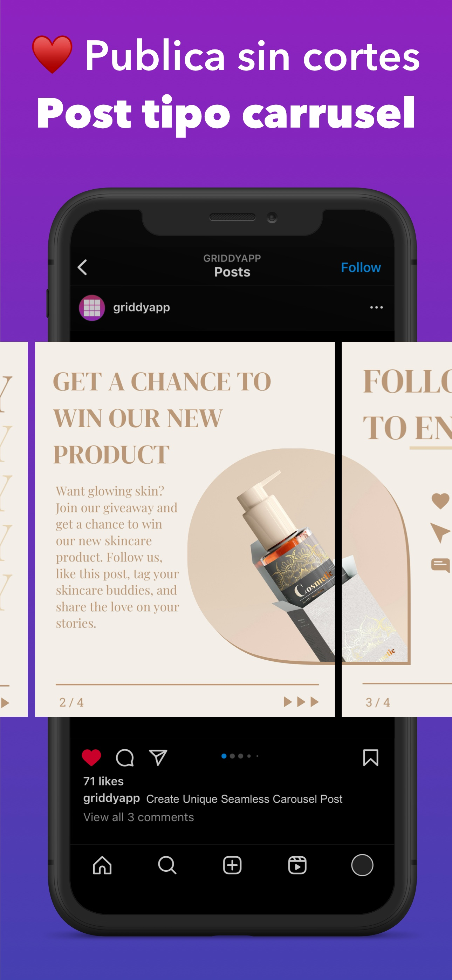Tap the back chevron arrow

(x=82, y=267)
